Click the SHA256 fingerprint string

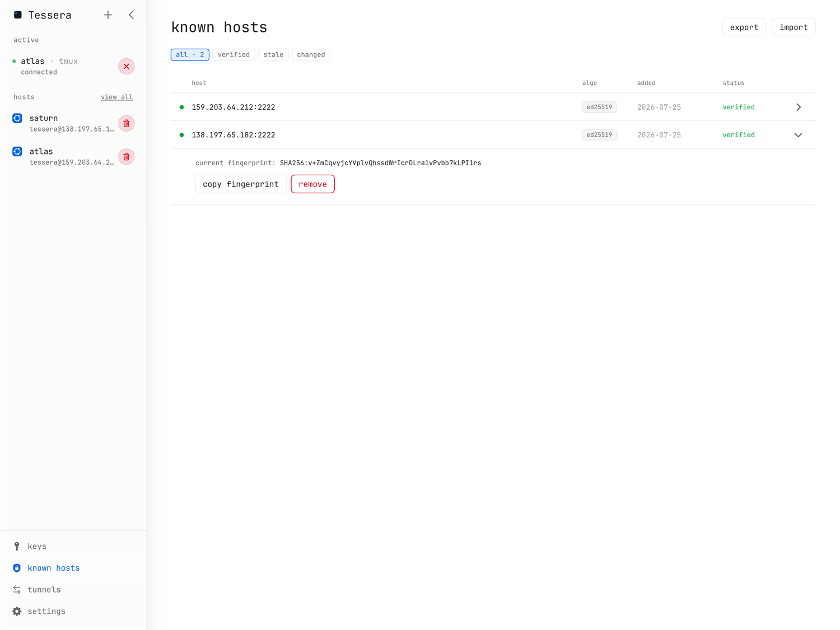381,163
